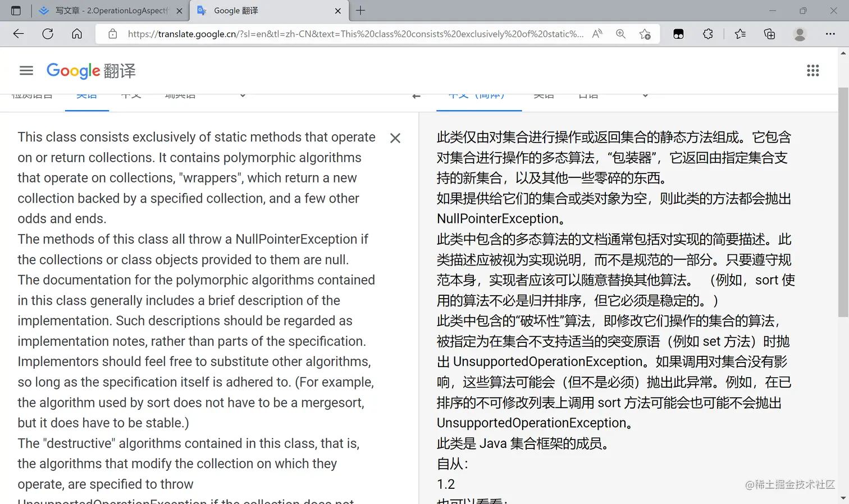Open browser Collections

pyautogui.click(x=770, y=34)
